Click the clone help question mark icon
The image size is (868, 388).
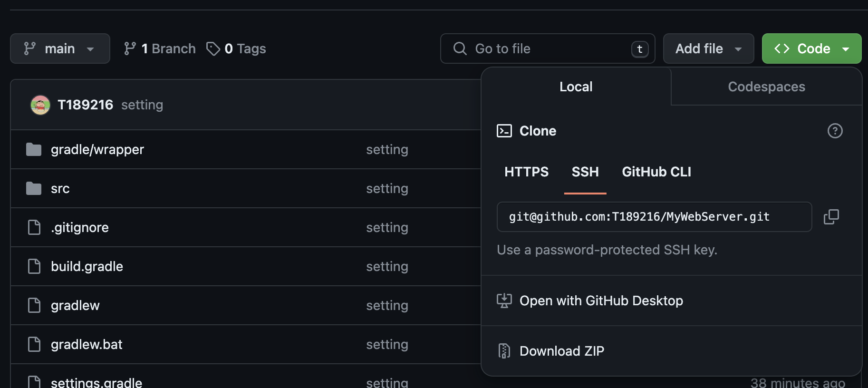[835, 131]
